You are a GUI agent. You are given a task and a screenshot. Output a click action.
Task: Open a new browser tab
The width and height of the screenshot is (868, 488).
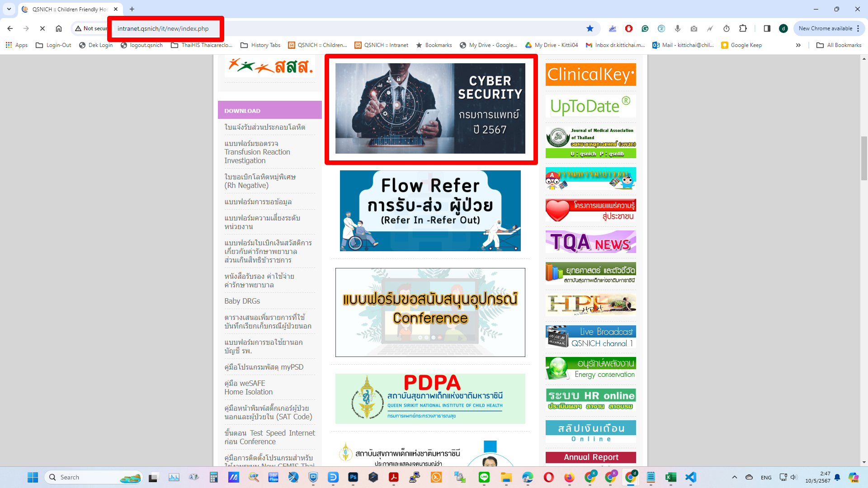pyautogui.click(x=132, y=9)
